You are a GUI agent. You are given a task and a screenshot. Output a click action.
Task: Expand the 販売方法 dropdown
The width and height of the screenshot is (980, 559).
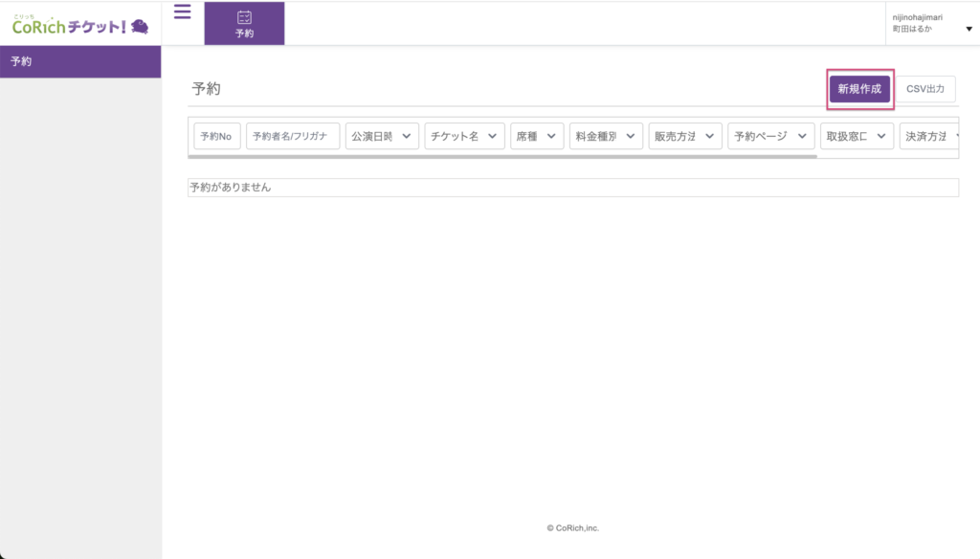coord(685,137)
